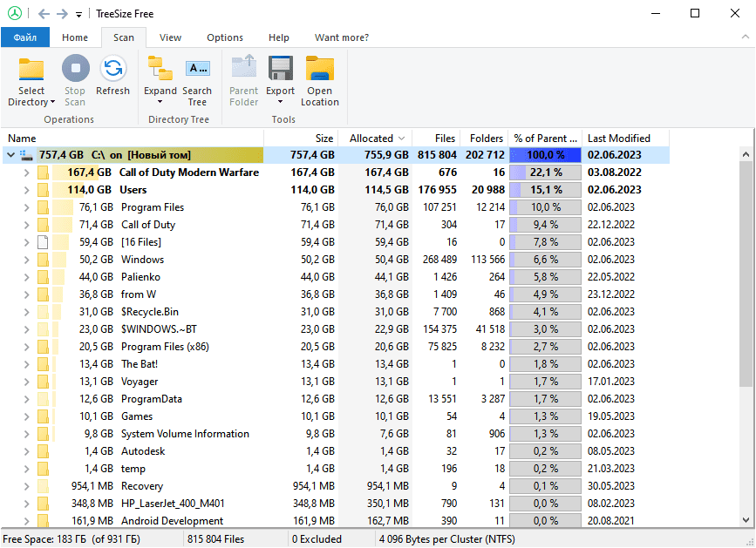
Task: Click the 22,1 % bar for Modern Warfare
Action: tap(545, 173)
